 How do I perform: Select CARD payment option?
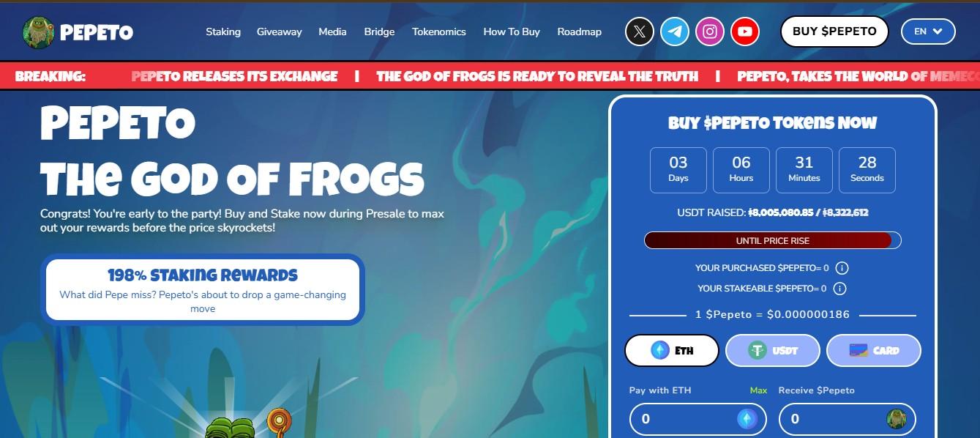point(874,350)
